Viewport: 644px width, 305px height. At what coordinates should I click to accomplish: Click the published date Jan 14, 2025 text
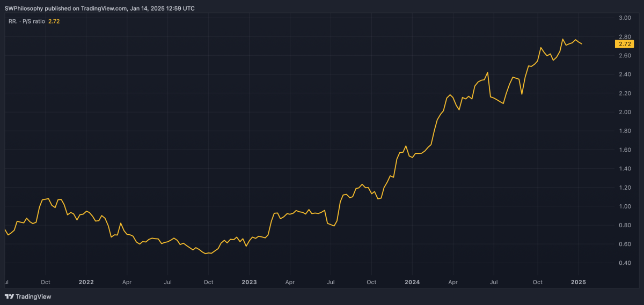click(x=151, y=9)
